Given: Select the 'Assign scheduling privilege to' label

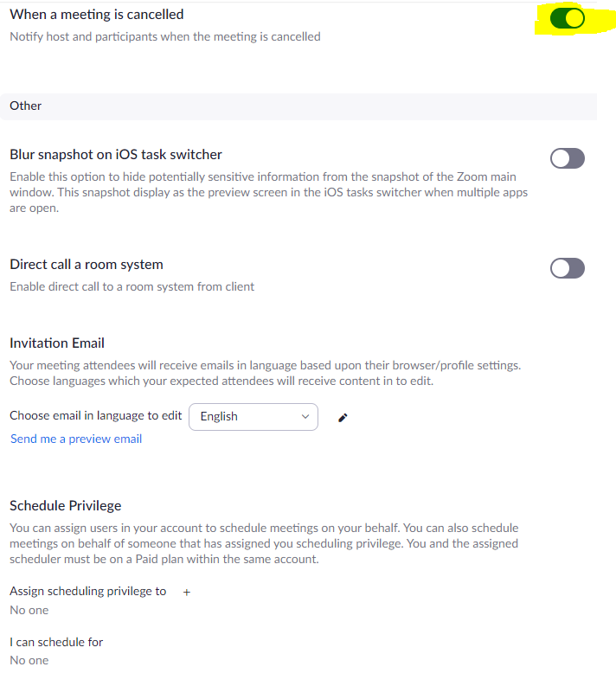Looking at the screenshot, I should [x=88, y=591].
